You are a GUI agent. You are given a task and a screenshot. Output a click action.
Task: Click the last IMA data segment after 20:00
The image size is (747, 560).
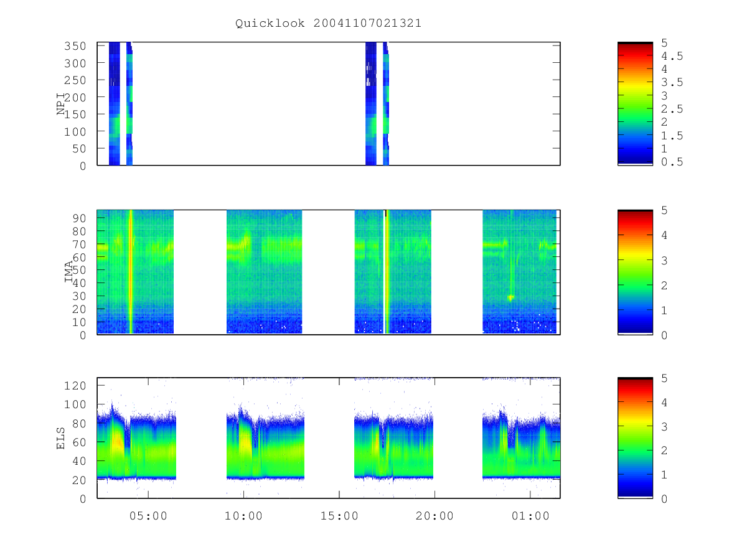click(x=520, y=272)
